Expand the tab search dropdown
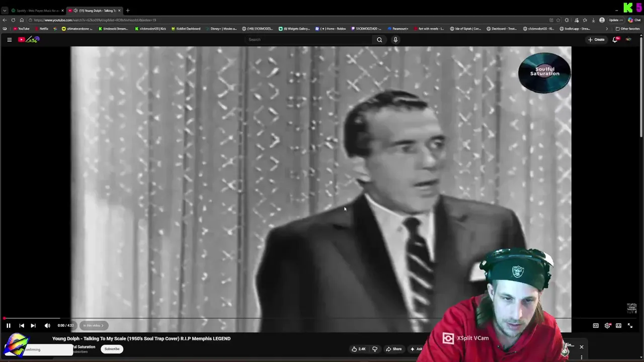The image size is (644, 362). [5, 11]
